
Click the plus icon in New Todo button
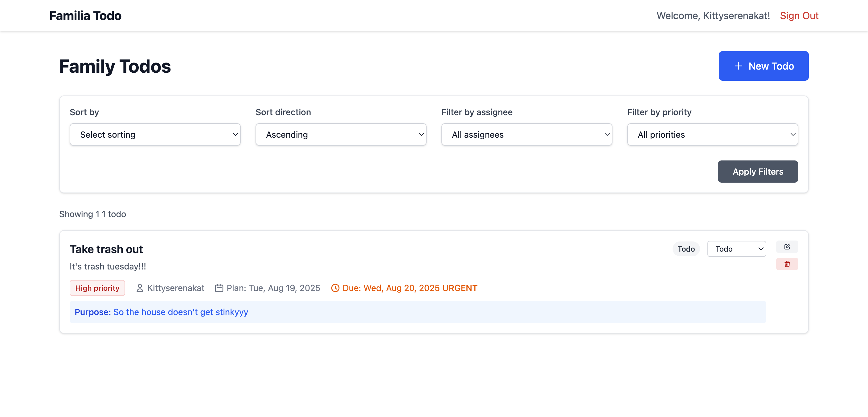(x=738, y=66)
